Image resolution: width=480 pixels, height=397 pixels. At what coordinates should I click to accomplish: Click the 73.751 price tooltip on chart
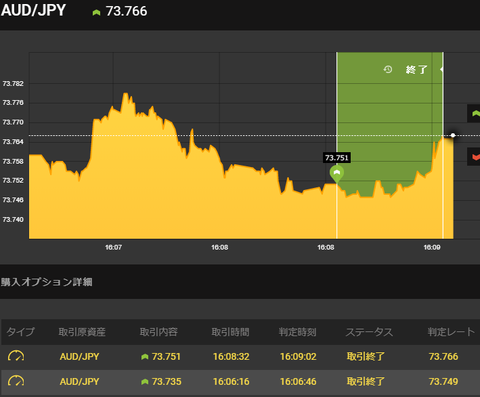337,158
